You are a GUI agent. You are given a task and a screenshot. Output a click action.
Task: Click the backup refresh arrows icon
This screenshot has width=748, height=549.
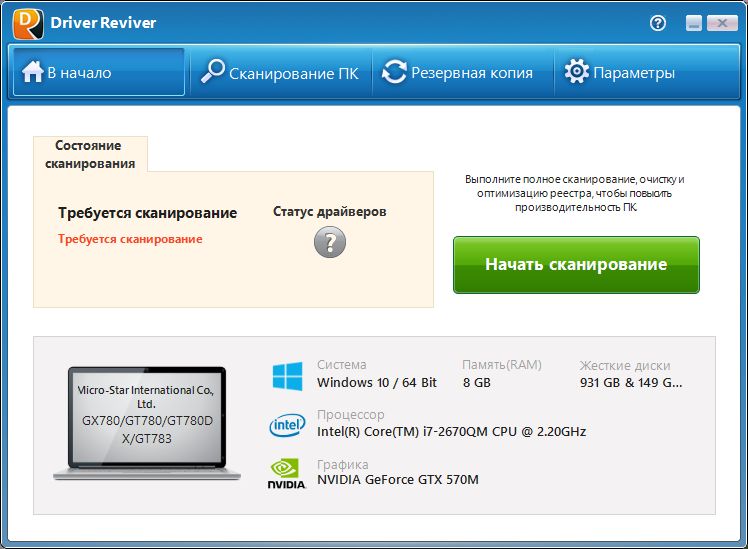point(394,72)
